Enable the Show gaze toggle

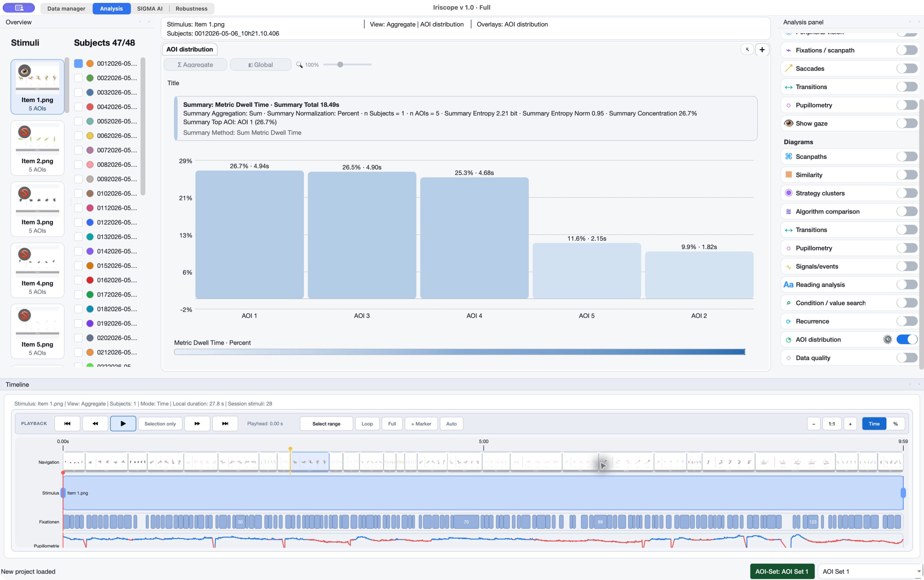tap(907, 123)
